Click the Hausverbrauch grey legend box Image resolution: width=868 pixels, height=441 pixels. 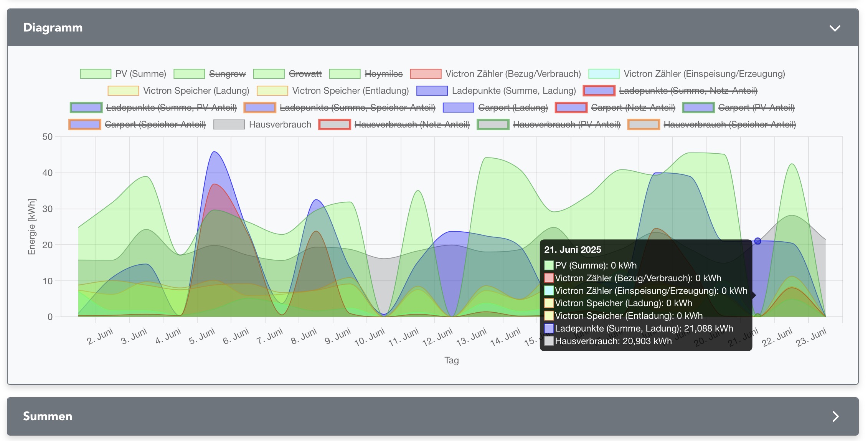coord(229,124)
